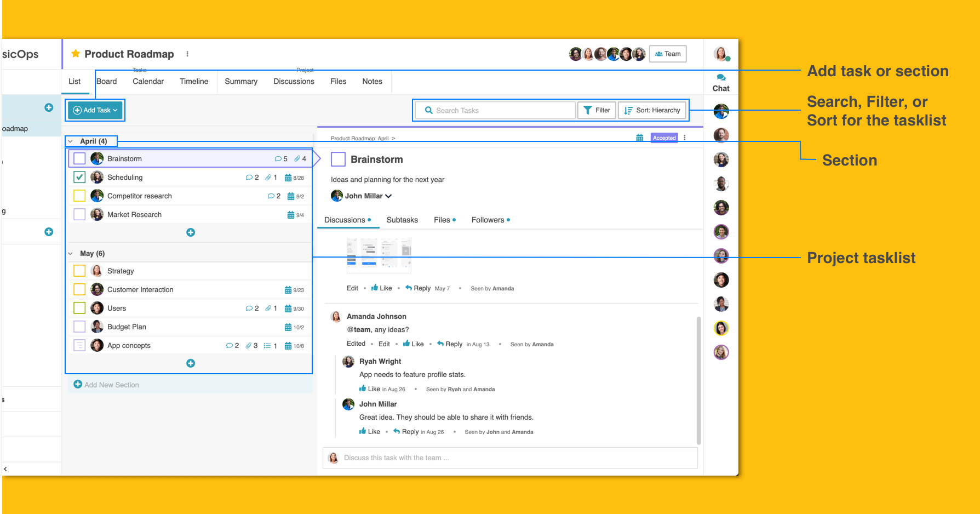Click the Team button in the header
This screenshot has height=514, width=980.
click(667, 54)
